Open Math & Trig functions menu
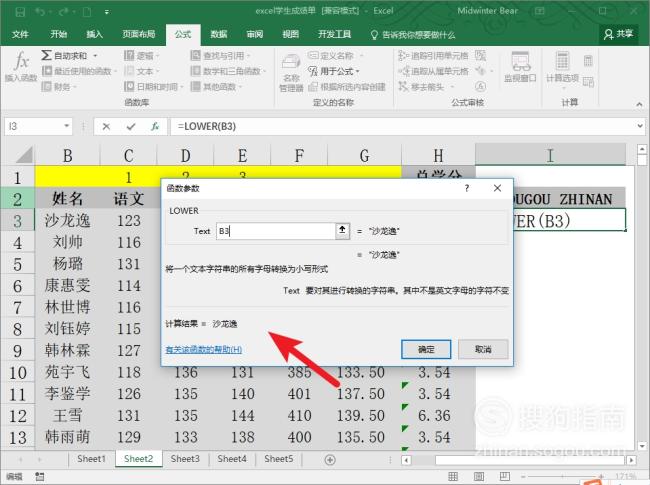This screenshot has width=650, height=485. 228,71
